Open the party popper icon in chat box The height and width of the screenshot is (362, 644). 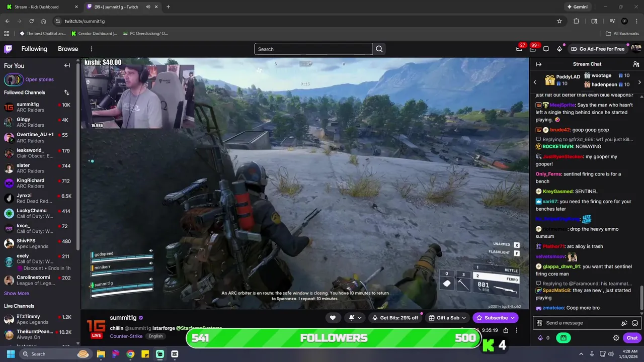tap(624, 323)
